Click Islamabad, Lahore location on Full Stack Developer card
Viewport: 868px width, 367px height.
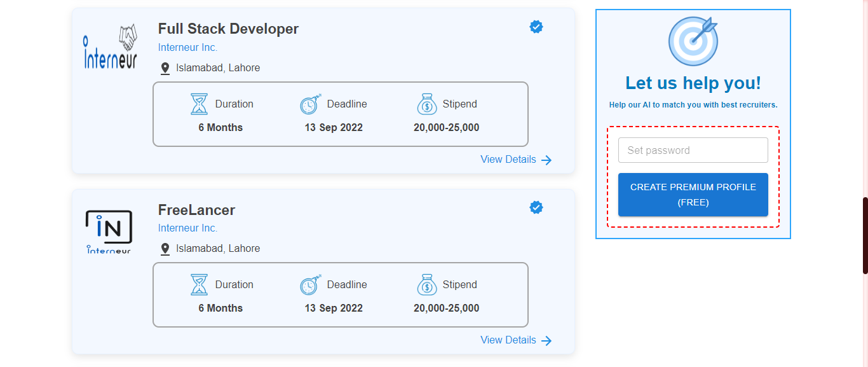(x=218, y=67)
